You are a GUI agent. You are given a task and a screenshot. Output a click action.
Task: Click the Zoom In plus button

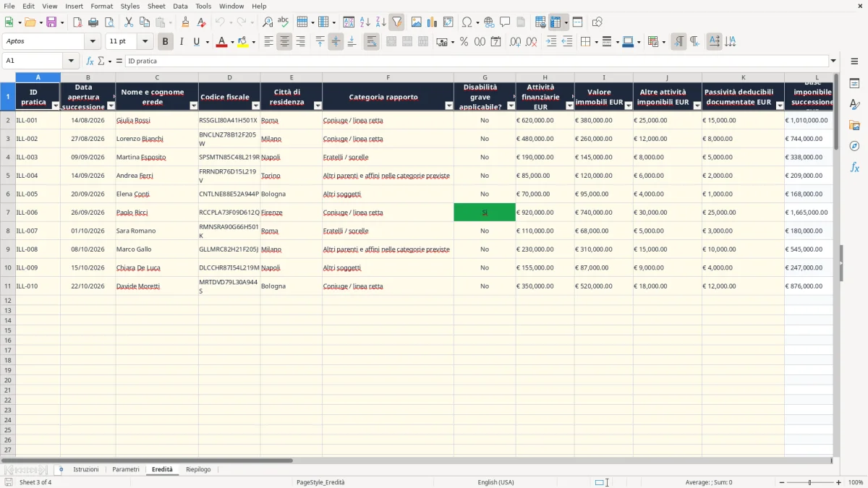coord(839,482)
